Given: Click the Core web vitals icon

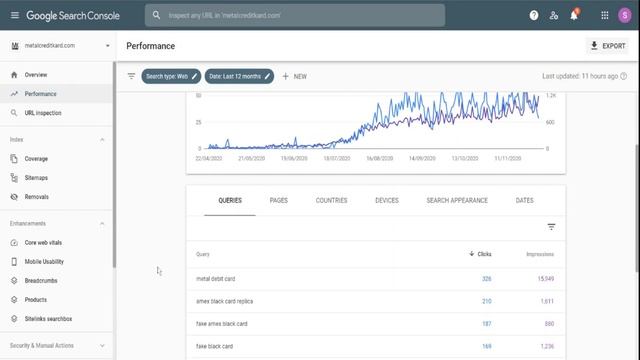Looking at the screenshot, I should 14,242.
